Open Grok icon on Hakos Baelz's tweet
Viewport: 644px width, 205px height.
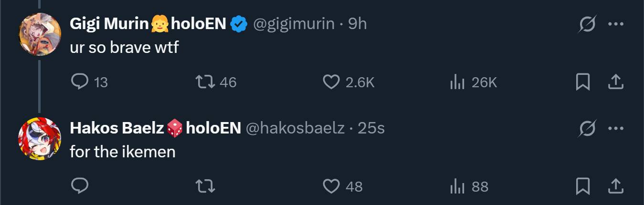(587, 128)
